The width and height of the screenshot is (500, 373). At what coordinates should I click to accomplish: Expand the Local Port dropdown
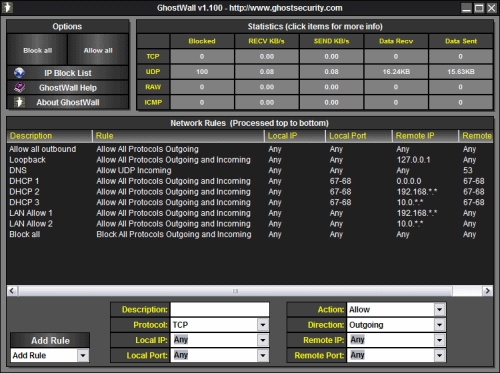pyautogui.click(x=263, y=355)
